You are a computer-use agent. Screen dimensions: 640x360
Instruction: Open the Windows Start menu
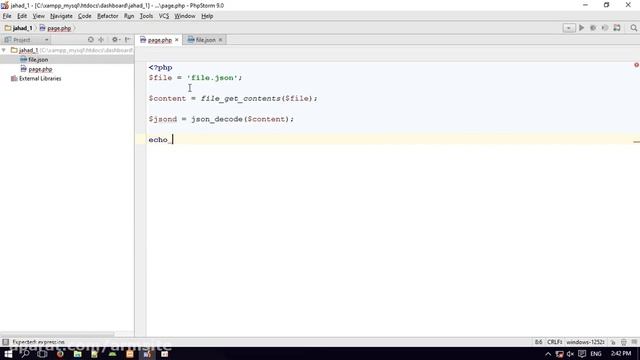pyautogui.click(x=8, y=353)
